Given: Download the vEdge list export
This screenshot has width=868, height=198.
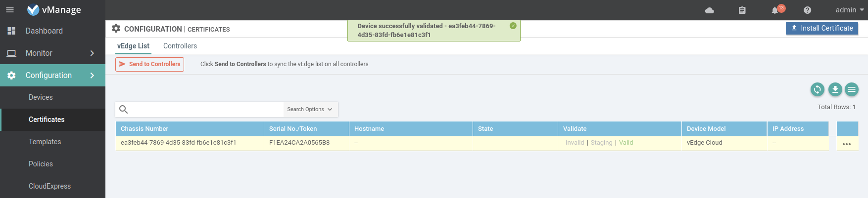Looking at the screenshot, I should [835, 89].
